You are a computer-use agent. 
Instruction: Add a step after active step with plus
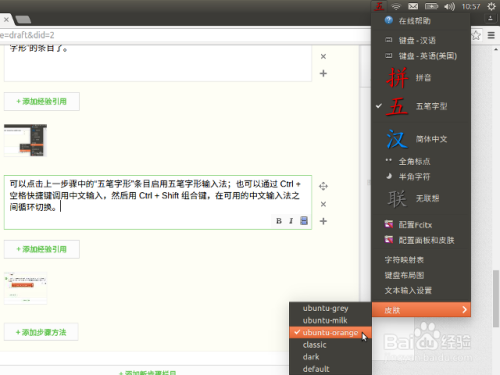323,221
